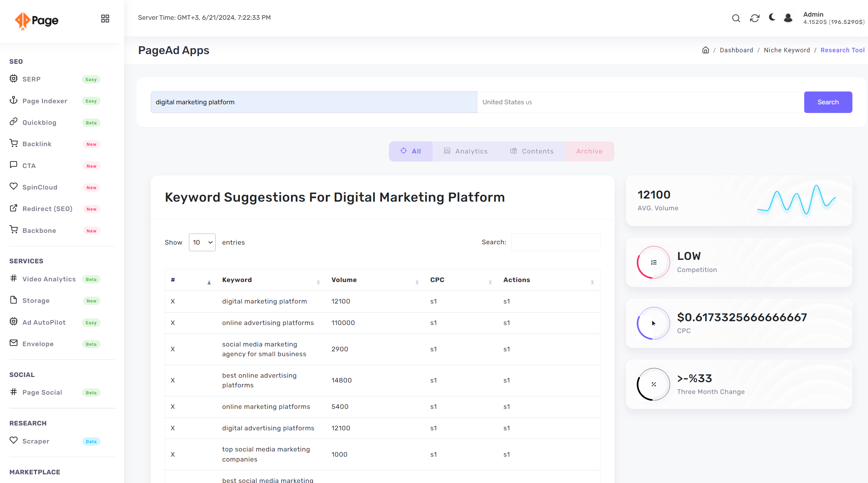This screenshot has width=868, height=483.
Task: Switch to the Analytics tab
Action: tap(466, 151)
